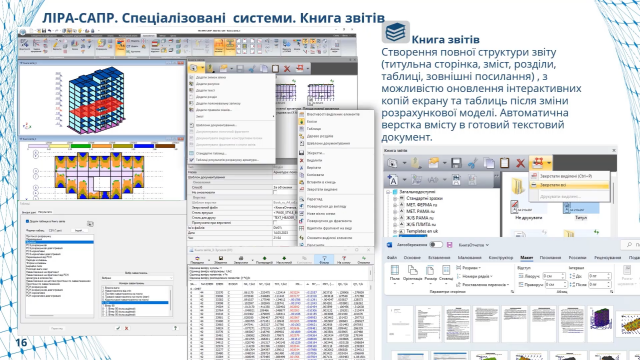Open dropdown arrow beside highlighted print icon above Word
The width and height of the screenshot is (640, 360).
pyautogui.click(x=549, y=163)
